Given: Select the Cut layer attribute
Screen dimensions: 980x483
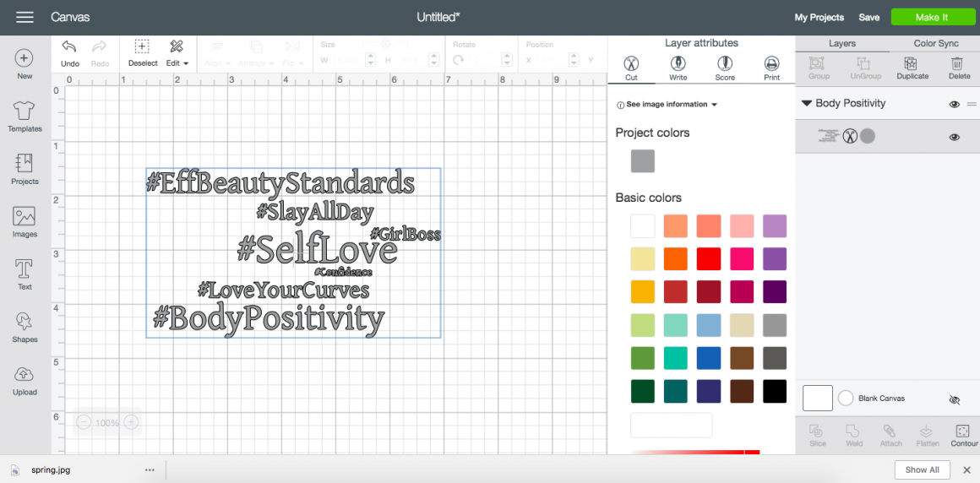Looking at the screenshot, I should click(631, 68).
